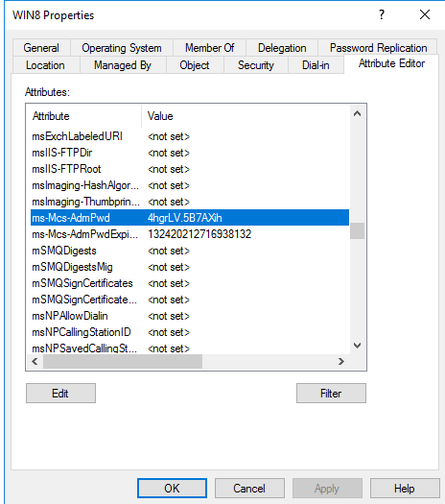The width and height of the screenshot is (445, 504).
Task: Click the horizontal scroll left arrow
Action: 35,362
